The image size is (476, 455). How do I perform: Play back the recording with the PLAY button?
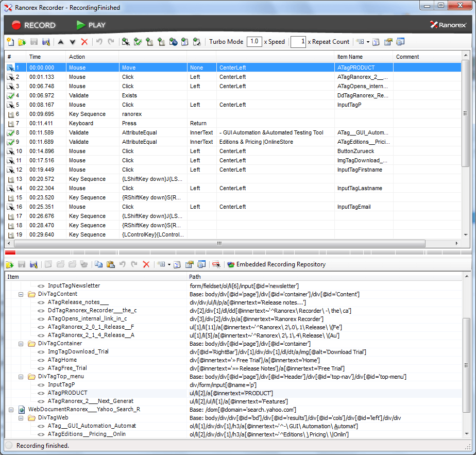(x=91, y=25)
